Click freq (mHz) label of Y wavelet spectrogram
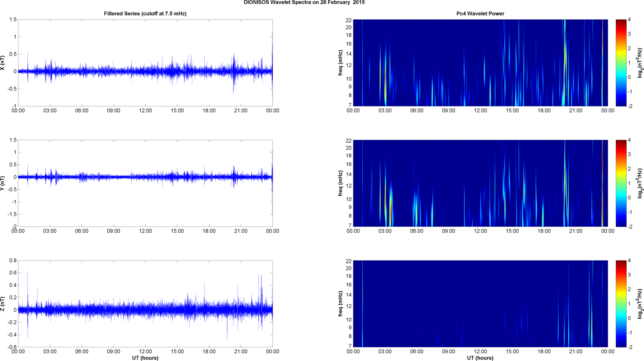Screen dimensions: 644x361 point(340,183)
